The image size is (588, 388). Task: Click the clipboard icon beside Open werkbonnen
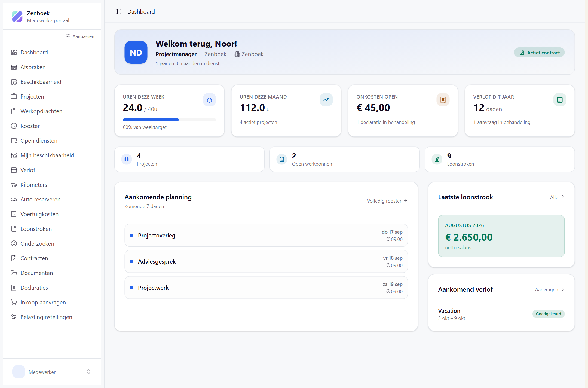pyautogui.click(x=282, y=159)
